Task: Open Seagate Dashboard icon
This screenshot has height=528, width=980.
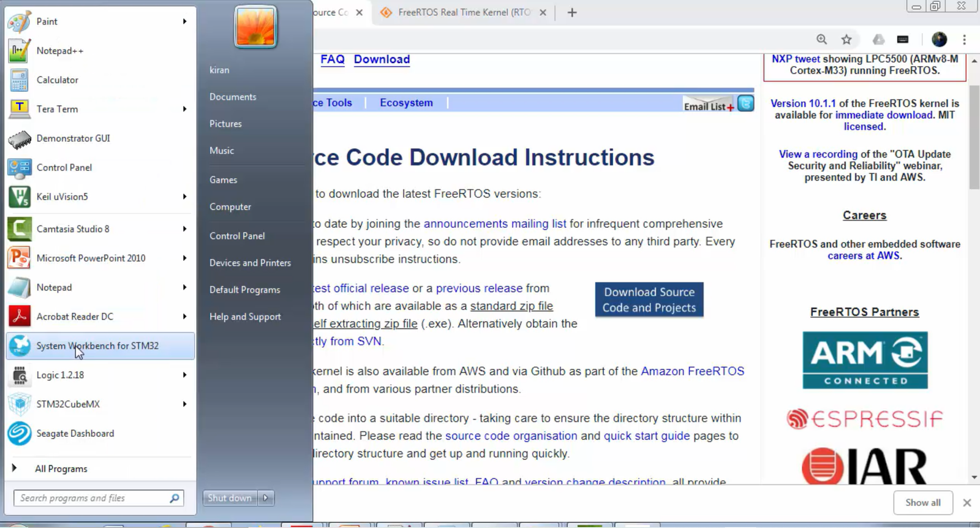Action: click(19, 434)
